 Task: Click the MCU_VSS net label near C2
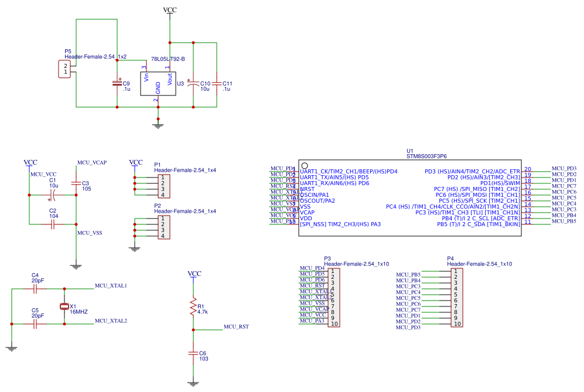(90, 233)
